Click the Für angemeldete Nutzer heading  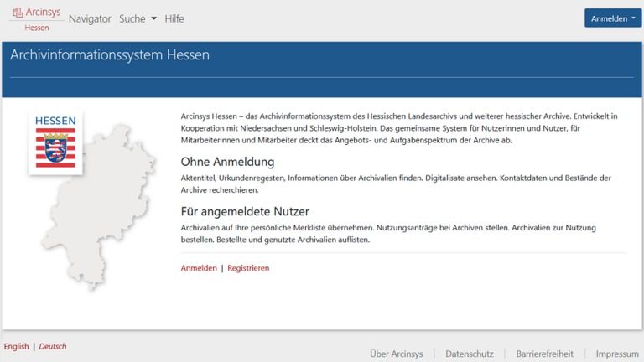245,211
